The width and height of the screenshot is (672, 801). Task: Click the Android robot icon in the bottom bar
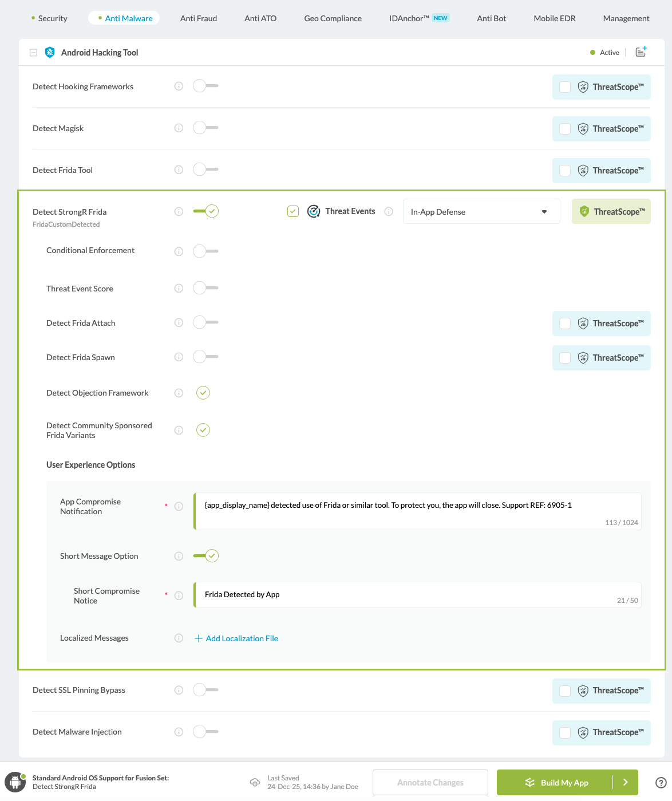click(x=15, y=782)
